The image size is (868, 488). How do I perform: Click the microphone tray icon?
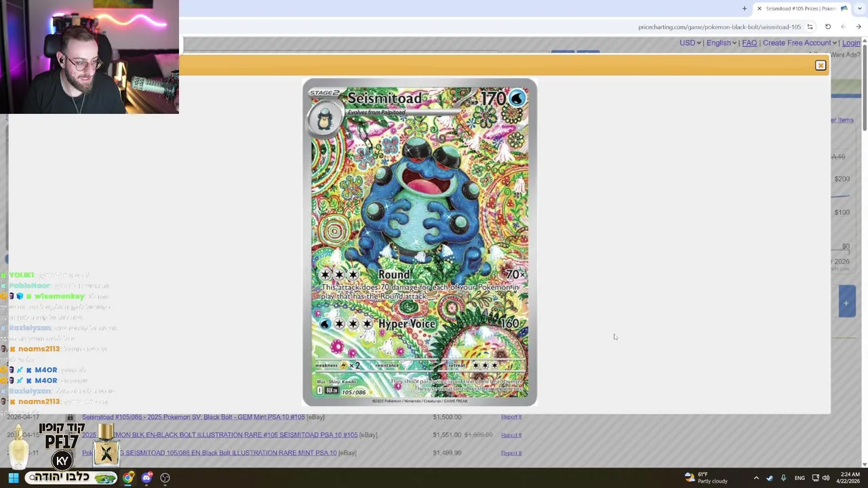[x=783, y=478]
